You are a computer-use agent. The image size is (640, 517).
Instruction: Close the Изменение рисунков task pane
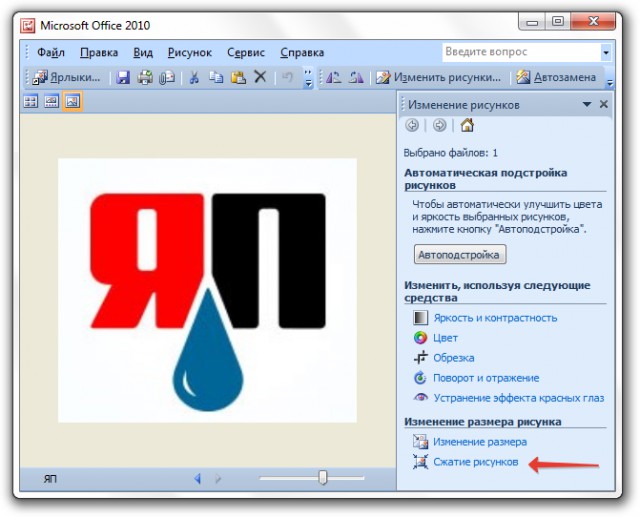604,104
